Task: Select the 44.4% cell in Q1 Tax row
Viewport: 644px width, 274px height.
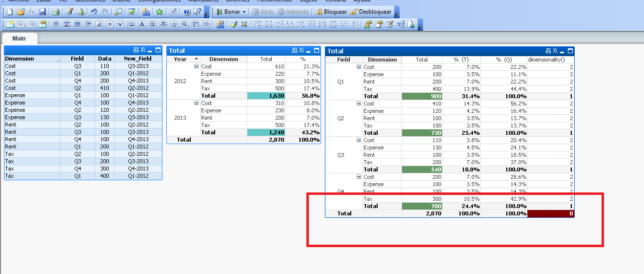Action: click(504, 89)
